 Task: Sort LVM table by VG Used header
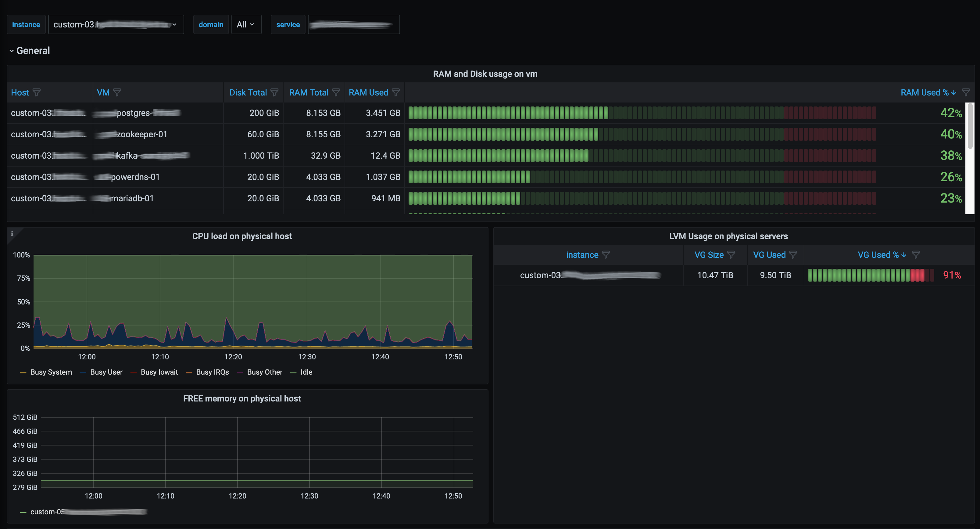(x=769, y=255)
